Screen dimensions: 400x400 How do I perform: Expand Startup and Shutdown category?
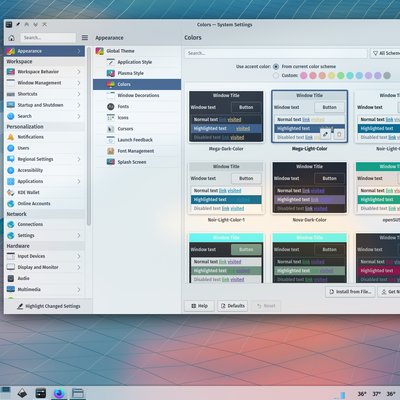[x=79, y=105]
